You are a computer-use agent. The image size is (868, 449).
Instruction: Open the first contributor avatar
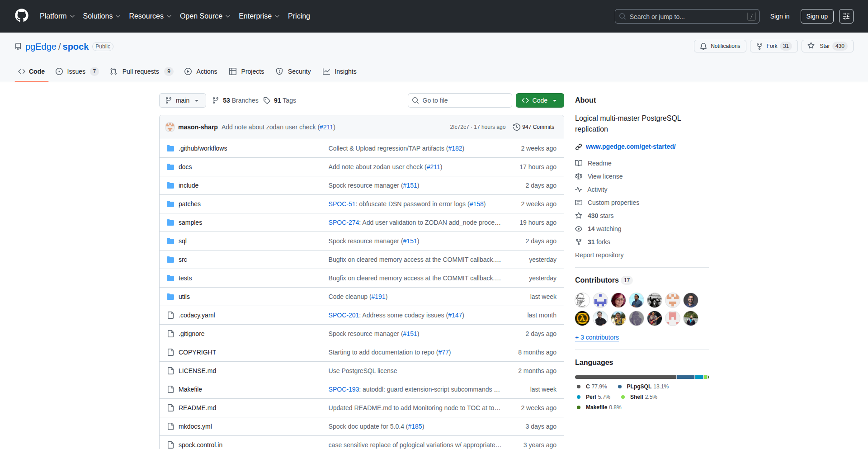tap(582, 300)
